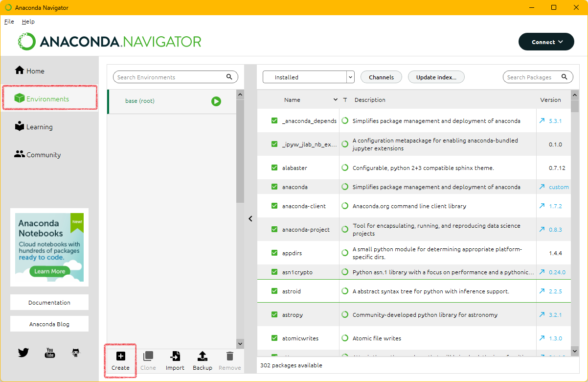This screenshot has width=588, height=382.
Task: Toggle the astroid package checkbox
Action: tap(274, 291)
